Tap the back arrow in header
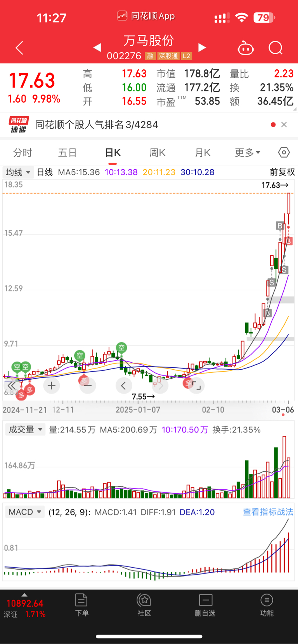The width and height of the screenshot is (298, 644). tap(19, 48)
